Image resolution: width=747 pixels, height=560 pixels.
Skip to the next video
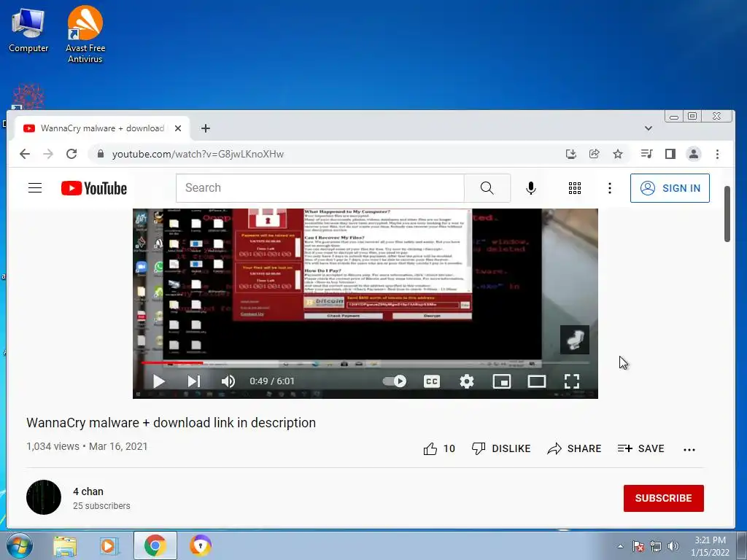coord(193,381)
